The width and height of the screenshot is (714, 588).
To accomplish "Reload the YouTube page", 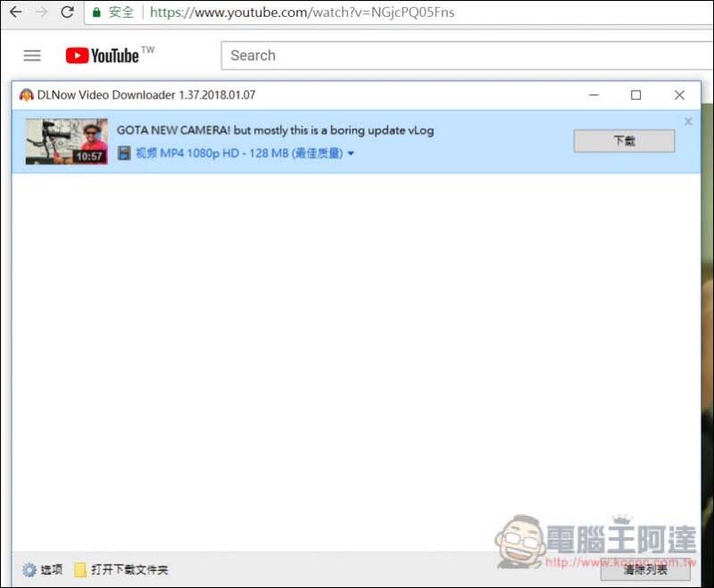I will [x=68, y=12].
